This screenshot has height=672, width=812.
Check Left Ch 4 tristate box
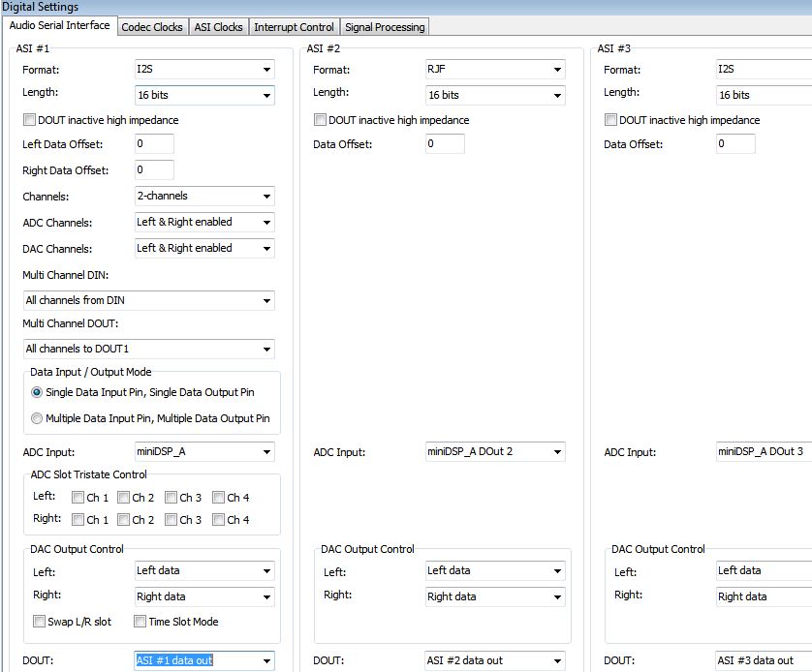coord(219,497)
